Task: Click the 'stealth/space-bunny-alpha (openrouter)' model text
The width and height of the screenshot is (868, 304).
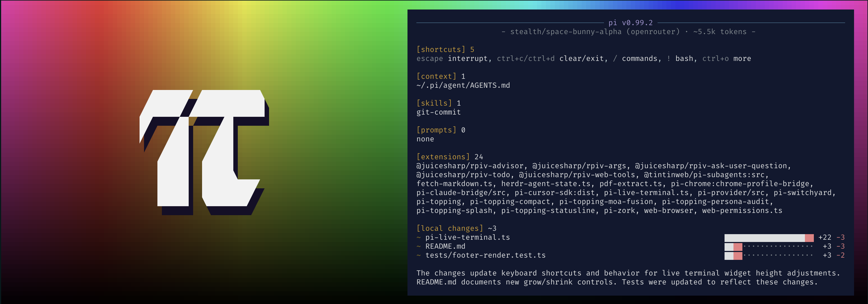Action: pyautogui.click(x=595, y=32)
